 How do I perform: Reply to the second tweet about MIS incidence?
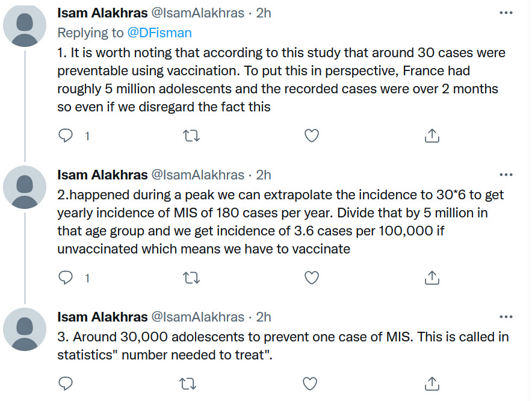point(66,278)
